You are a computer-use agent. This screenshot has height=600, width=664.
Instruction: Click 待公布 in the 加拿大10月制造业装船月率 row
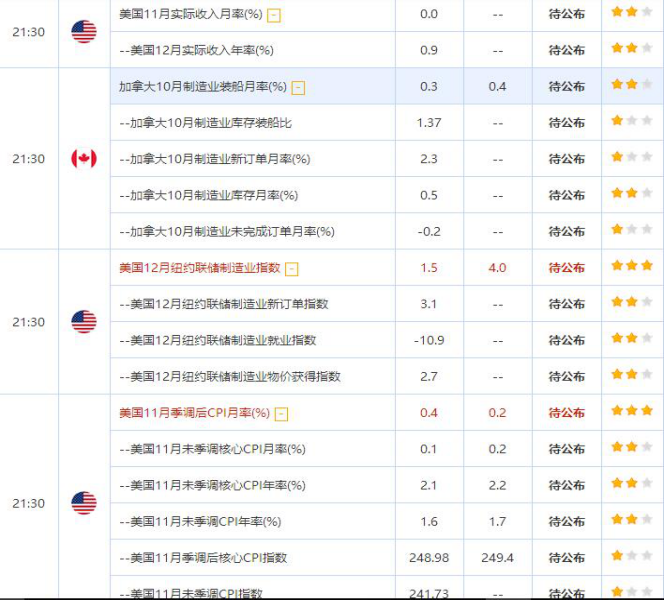tap(567, 87)
